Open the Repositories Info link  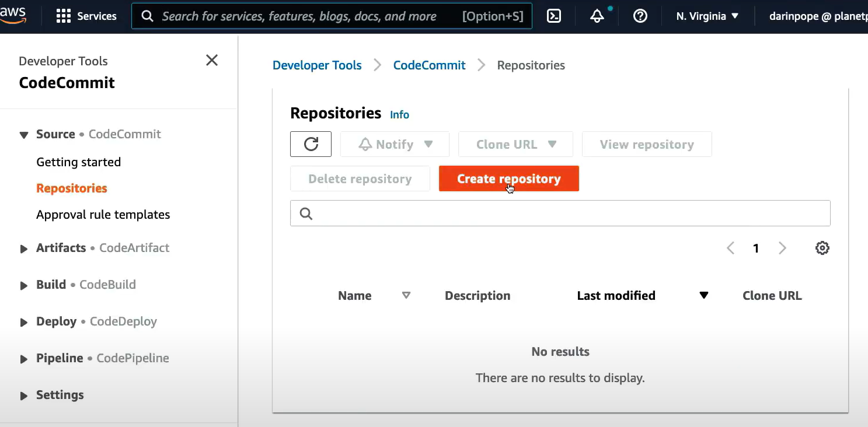(x=399, y=114)
